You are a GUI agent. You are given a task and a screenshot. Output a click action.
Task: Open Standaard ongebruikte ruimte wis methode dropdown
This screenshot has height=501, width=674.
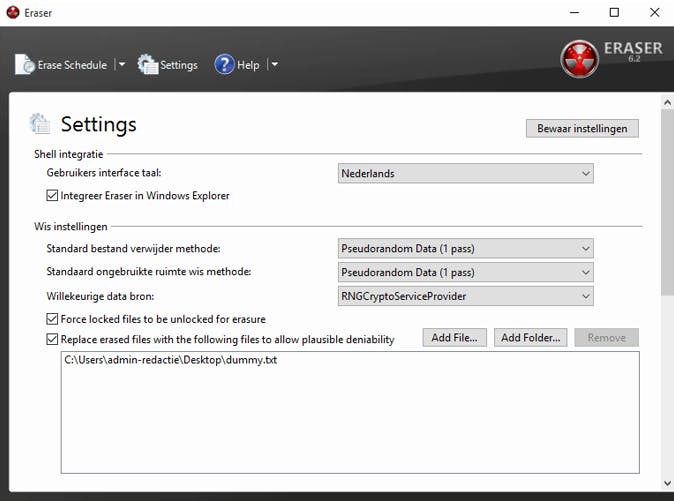[466, 272]
